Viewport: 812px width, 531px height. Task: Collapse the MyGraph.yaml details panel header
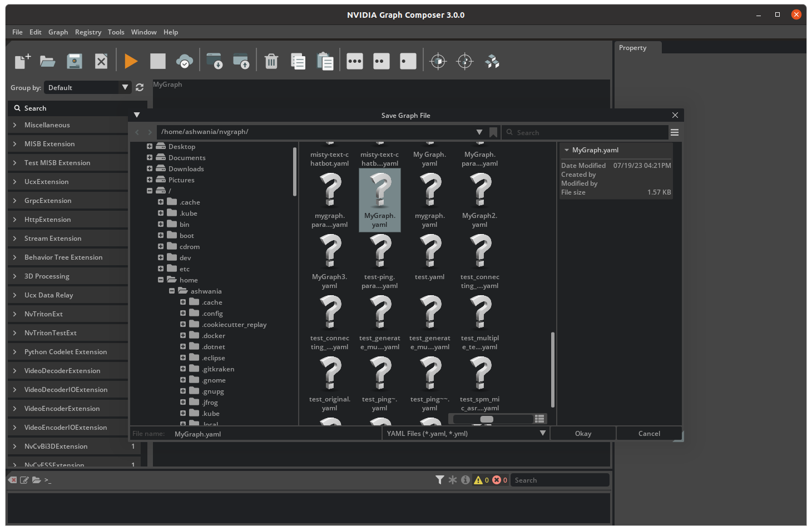[x=567, y=150]
